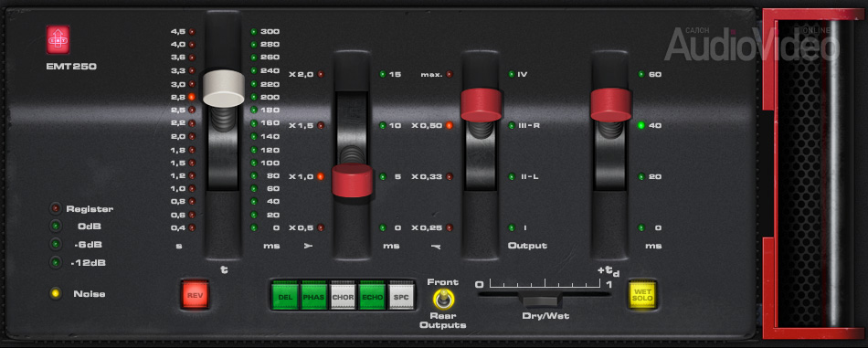Click the yellow Noise LED

tap(56, 293)
